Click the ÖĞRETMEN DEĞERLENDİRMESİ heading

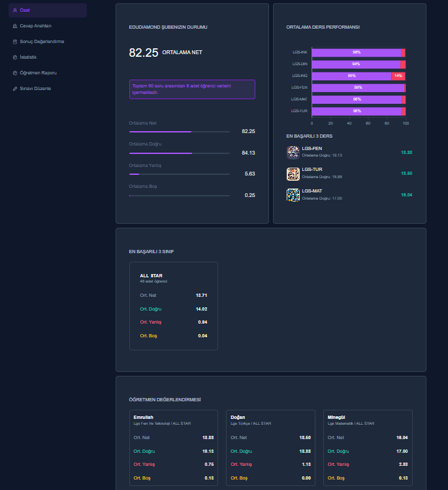[165, 400]
